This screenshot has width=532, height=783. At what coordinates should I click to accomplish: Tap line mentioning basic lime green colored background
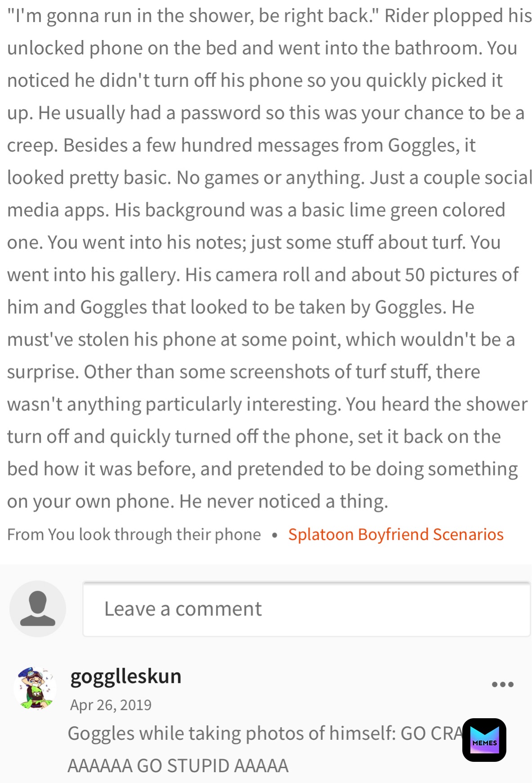pyautogui.click(x=256, y=210)
